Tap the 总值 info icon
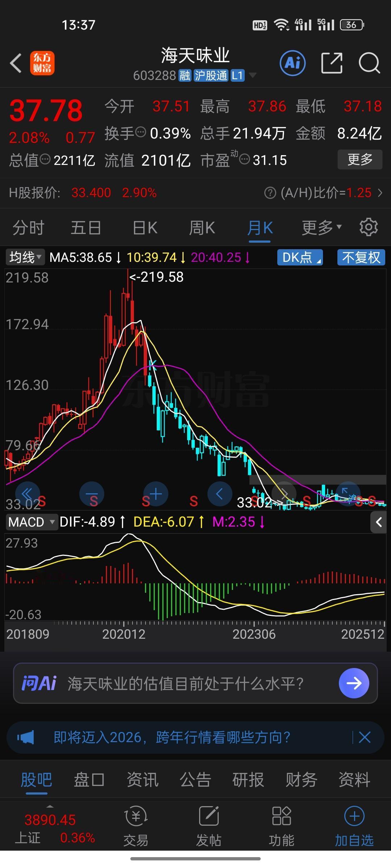Viewport: 391px width, 868px height. [45, 159]
